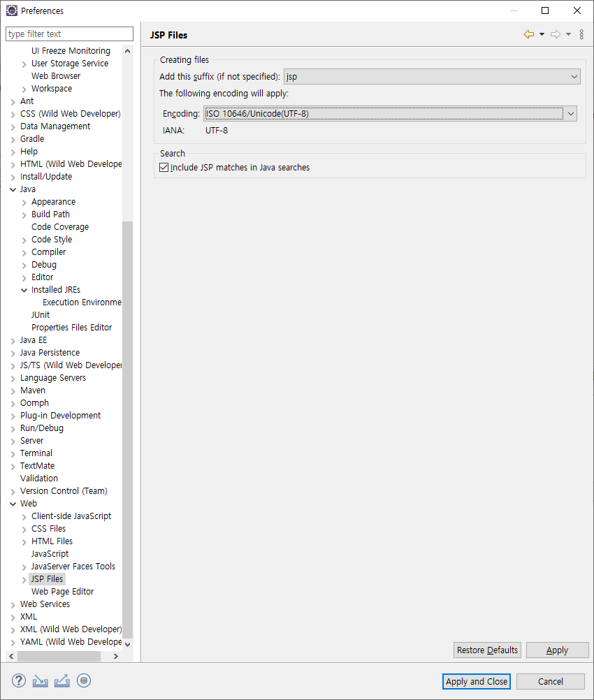
Task: Expand the Server node
Action: click(13, 441)
